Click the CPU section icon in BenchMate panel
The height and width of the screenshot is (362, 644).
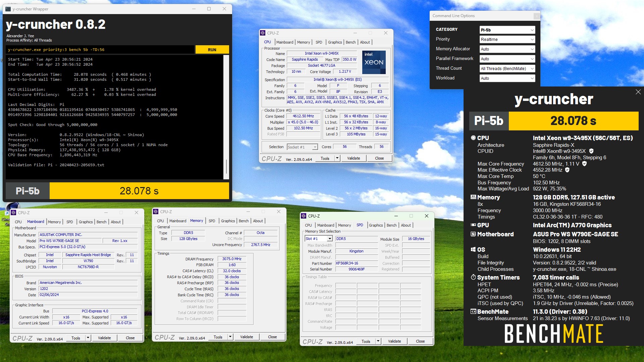tap(473, 138)
